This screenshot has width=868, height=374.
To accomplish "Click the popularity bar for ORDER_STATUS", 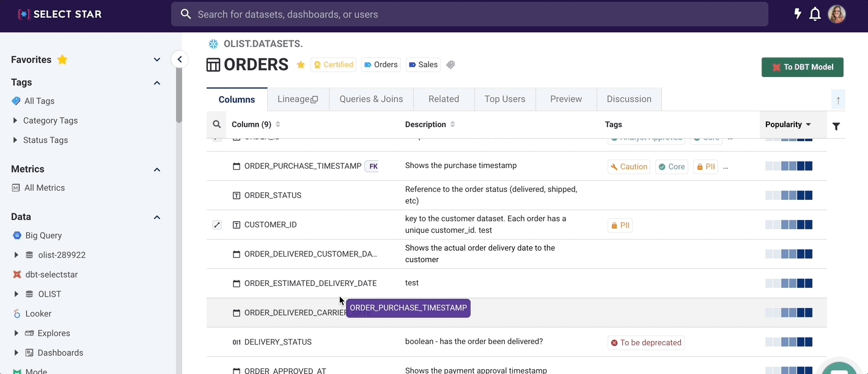I will [789, 196].
